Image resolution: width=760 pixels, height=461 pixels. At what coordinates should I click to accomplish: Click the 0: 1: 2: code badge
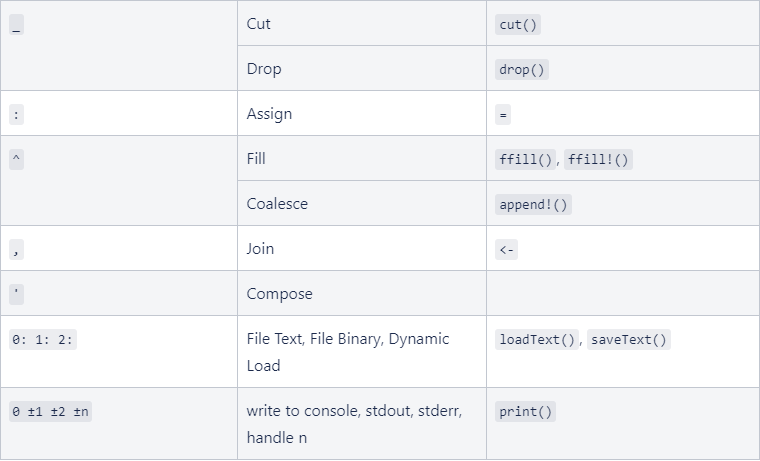click(43, 339)
